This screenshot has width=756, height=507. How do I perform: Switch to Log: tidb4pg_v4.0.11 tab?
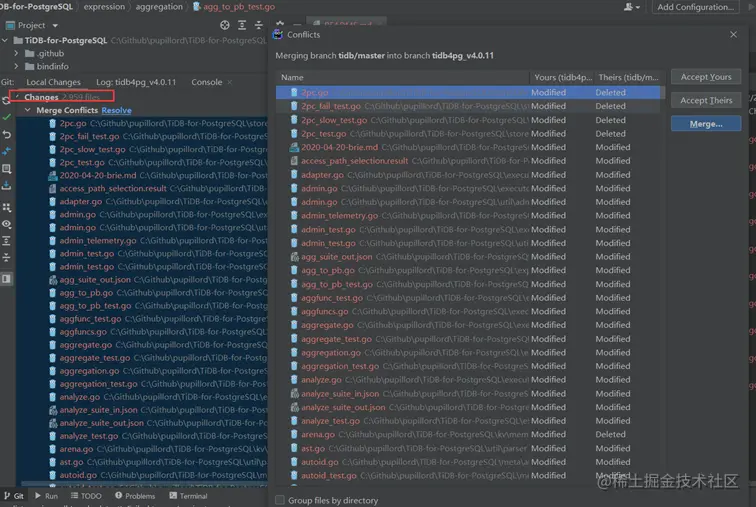pyautogui.click(x=136, y=82)
